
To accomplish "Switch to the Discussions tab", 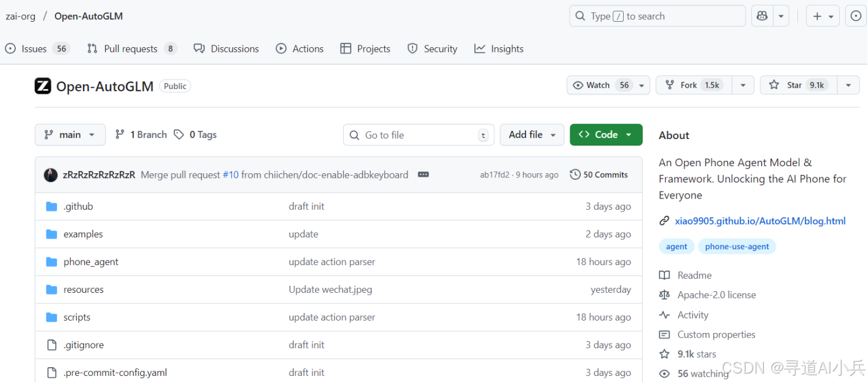I will click(227, 49).
